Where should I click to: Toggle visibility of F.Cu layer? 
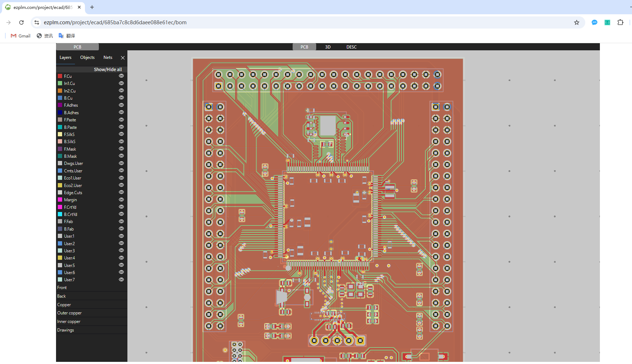point(121,76)
